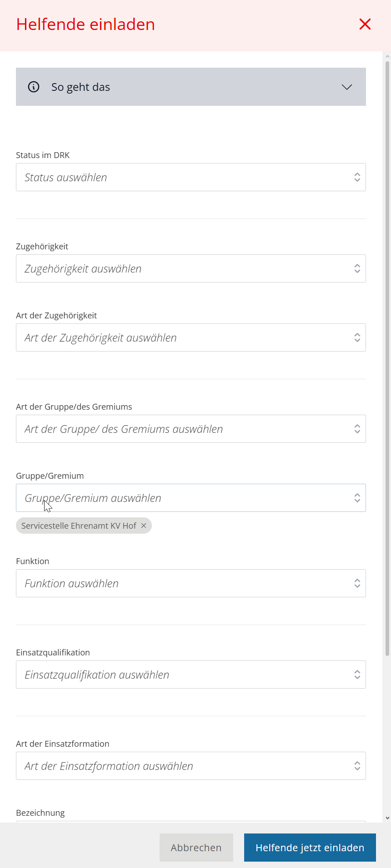This screenshot has width=391, height=868.
Task: Click arrows icon on Funktion auswählen field
Action: [357, 583]
